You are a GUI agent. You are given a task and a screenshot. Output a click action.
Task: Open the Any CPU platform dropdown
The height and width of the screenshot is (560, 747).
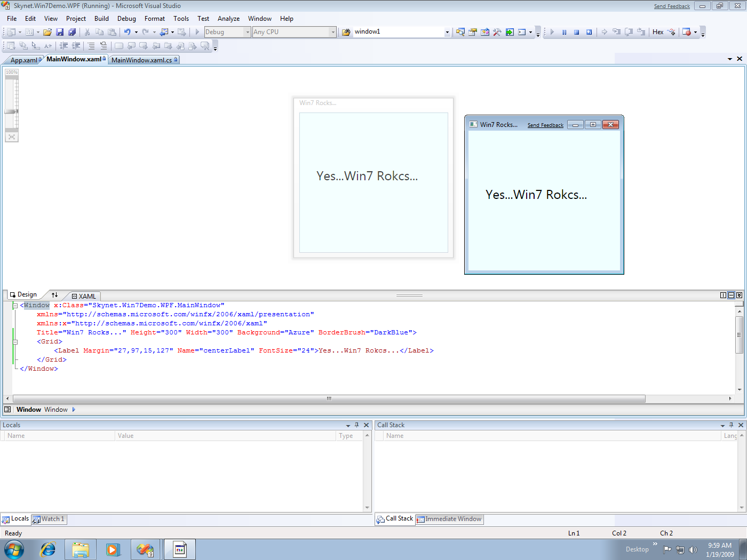point(333,31)
